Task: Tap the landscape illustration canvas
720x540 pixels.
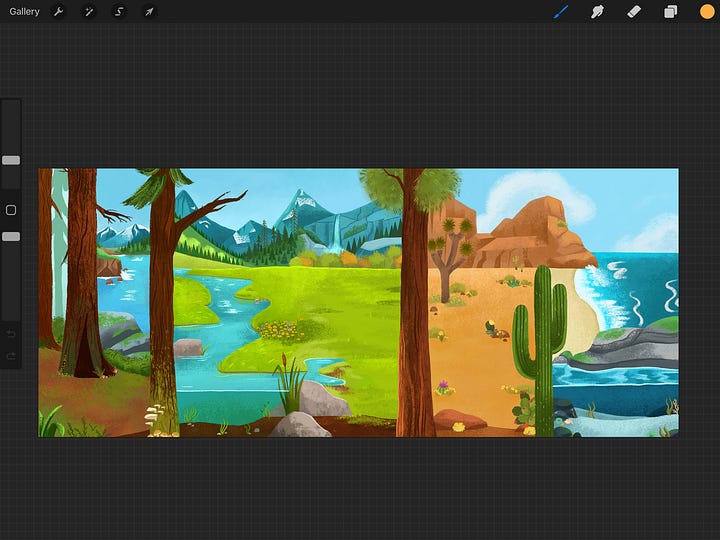Action: pos(358,303)
